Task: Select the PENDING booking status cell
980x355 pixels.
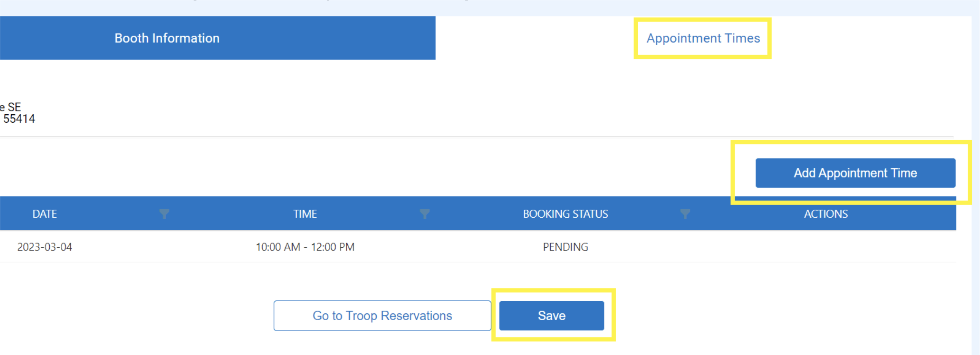Action: click(565, 247)
